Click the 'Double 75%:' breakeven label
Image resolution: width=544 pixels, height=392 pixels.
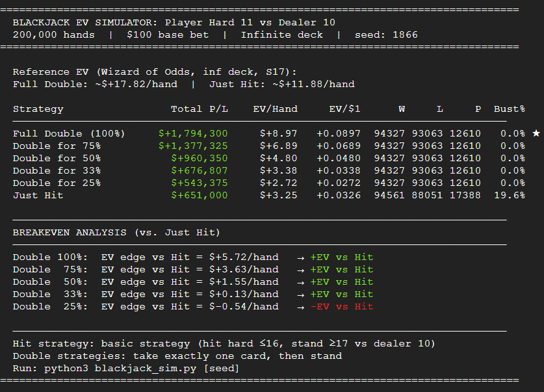50,270
